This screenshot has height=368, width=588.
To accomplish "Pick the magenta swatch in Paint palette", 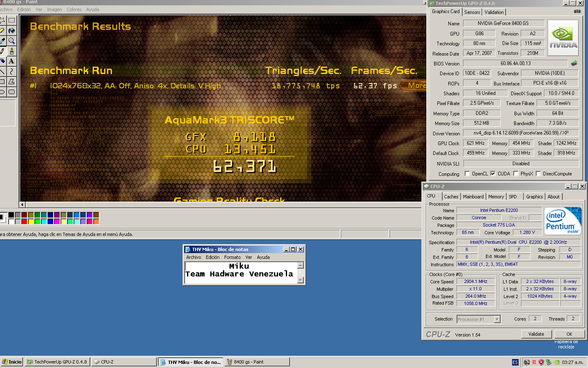I will [57, 222].
